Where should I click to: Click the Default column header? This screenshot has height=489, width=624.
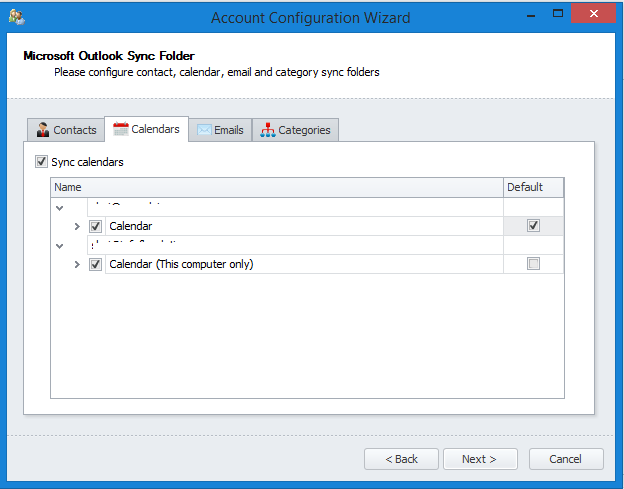pos(532,187)
